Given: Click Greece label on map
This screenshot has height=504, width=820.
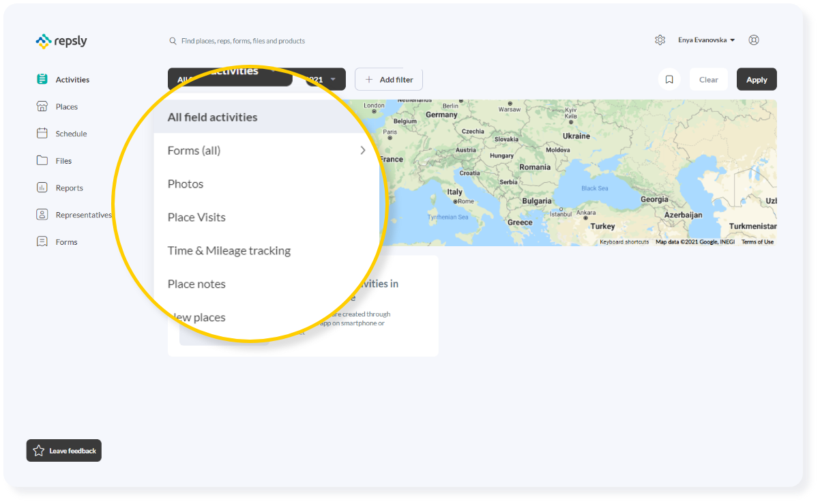Looking at the screenshot, I should coord(520,222).
